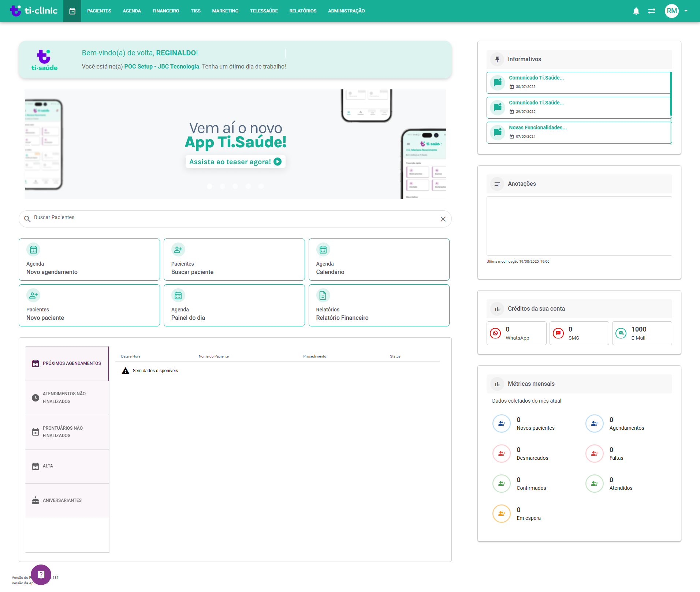Open the Painel do dia shortcut card

click(234, 306)
